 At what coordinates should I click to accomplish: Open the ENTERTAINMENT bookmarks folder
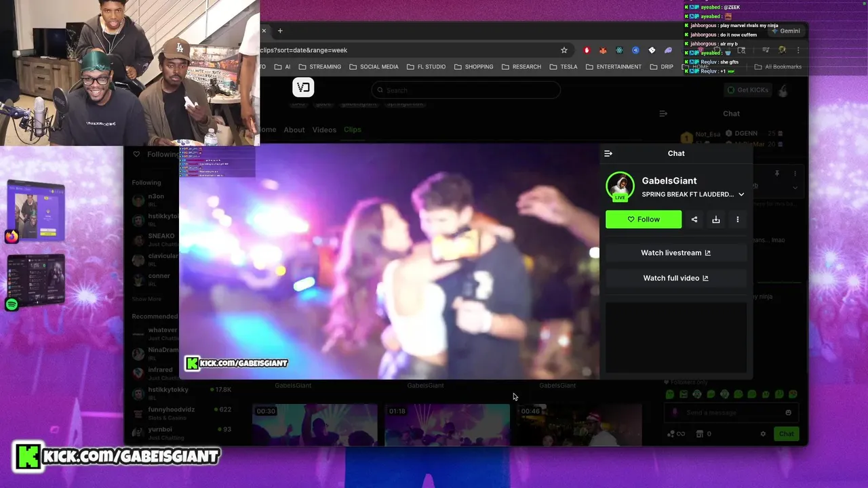pos(613,67)
